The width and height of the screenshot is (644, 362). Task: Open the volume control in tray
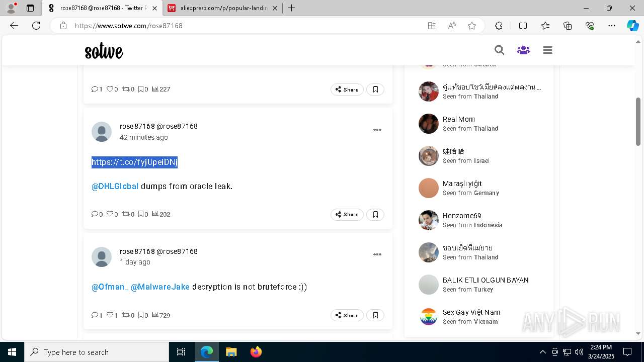(x=579, y=352)
